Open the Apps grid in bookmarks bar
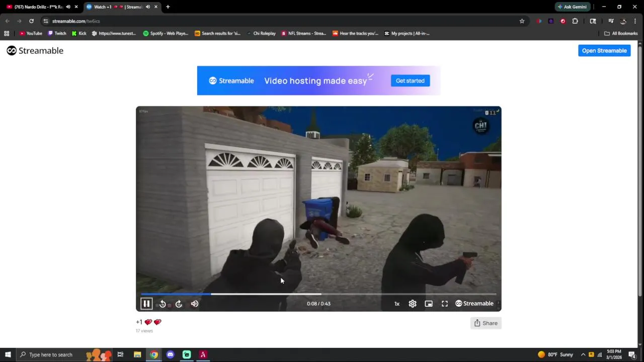The image size is (644, 362). tap(7, 33)
